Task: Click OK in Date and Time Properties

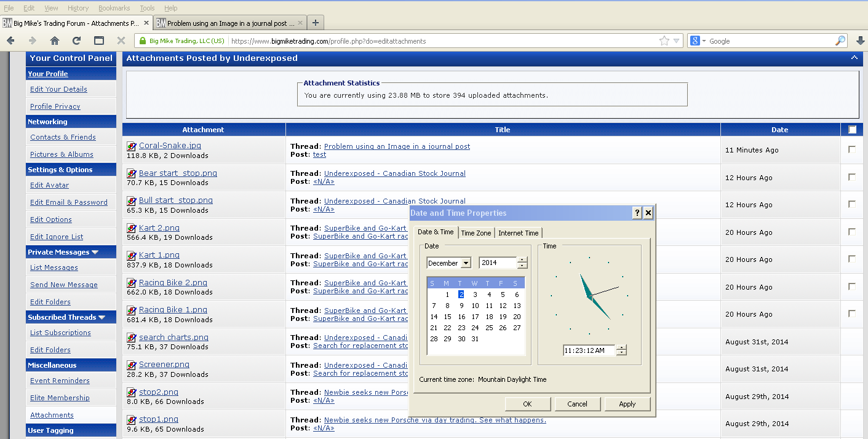Action: 527,404
